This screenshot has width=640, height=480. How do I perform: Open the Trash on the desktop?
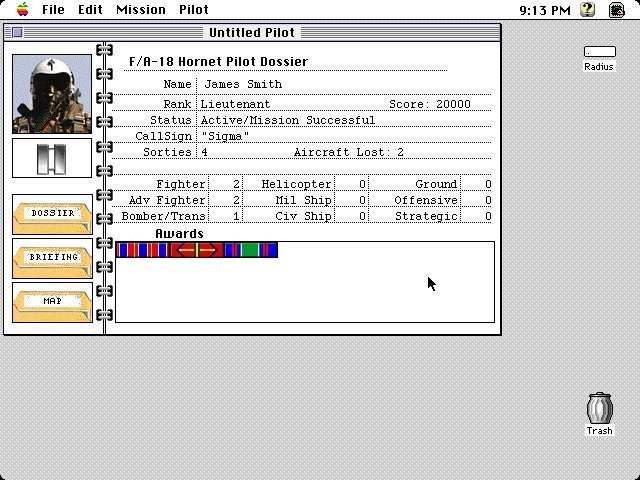click(x=600, y=411)
